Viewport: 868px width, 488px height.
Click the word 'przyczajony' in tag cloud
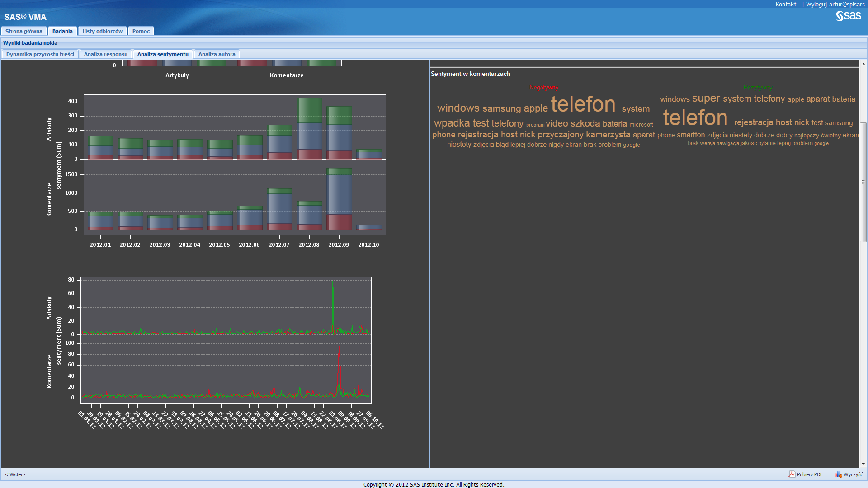tap(561, 135)
